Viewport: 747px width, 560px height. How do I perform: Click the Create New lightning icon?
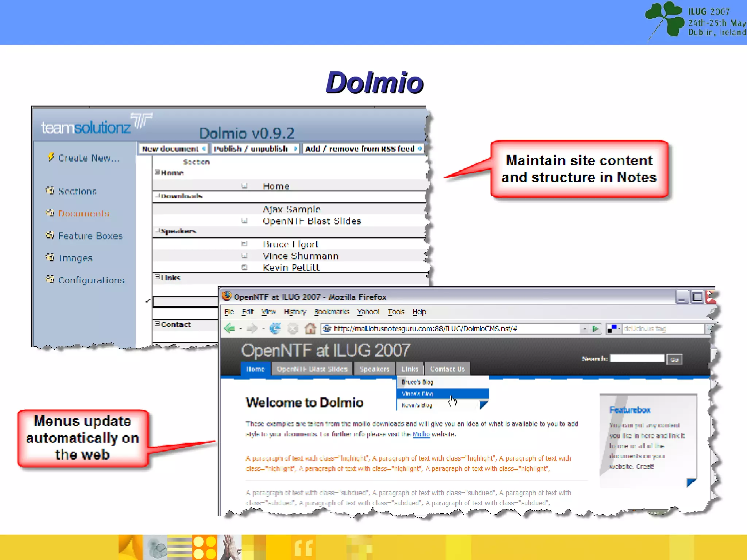pos(51,157)
